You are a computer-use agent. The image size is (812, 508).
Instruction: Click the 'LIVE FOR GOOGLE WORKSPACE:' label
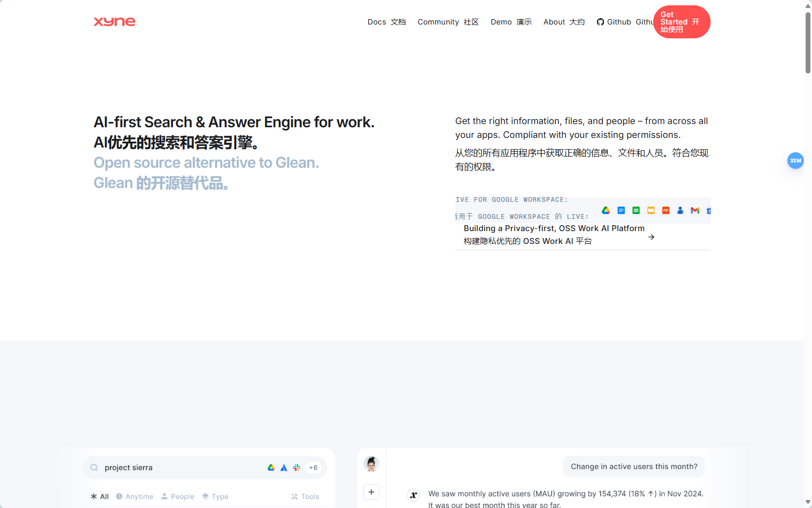coord(512,200)
